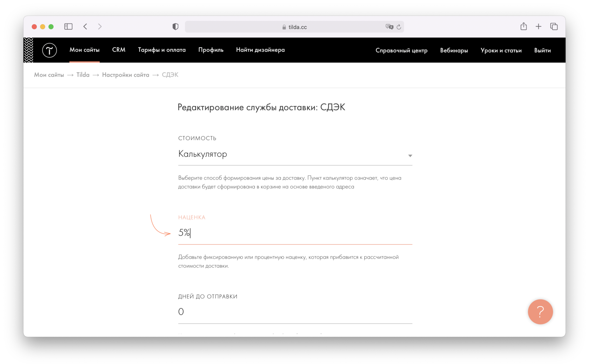
Task: Reload the page with the refresh icon
Action: 399,27
